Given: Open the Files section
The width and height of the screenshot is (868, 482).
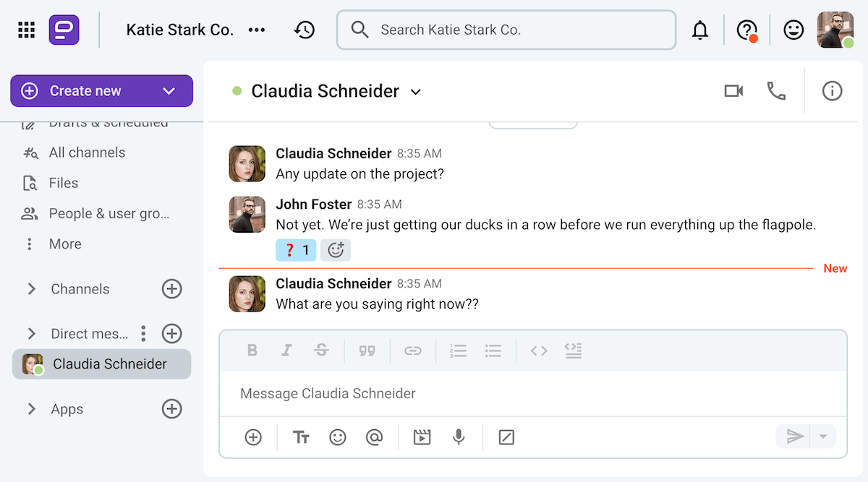Looking at the screenshot, I should tap(63, 183).
